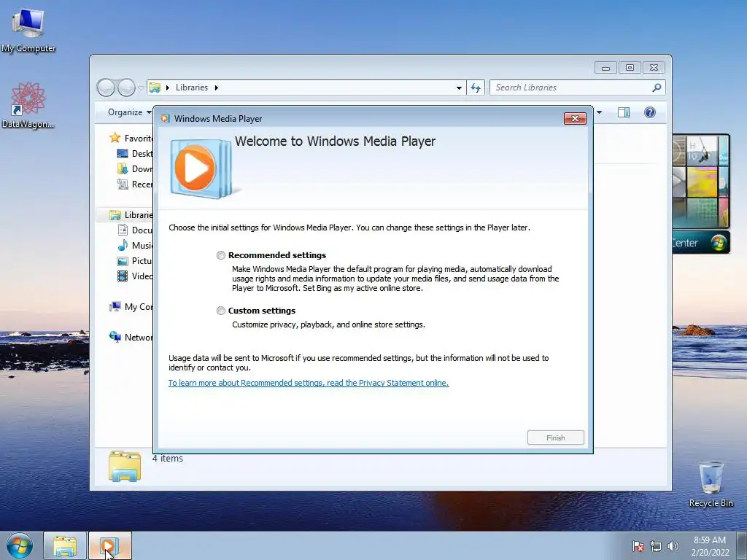
Task: Select Music library in navigation pane
Action: pyautogui.click(x=135, y=245)
